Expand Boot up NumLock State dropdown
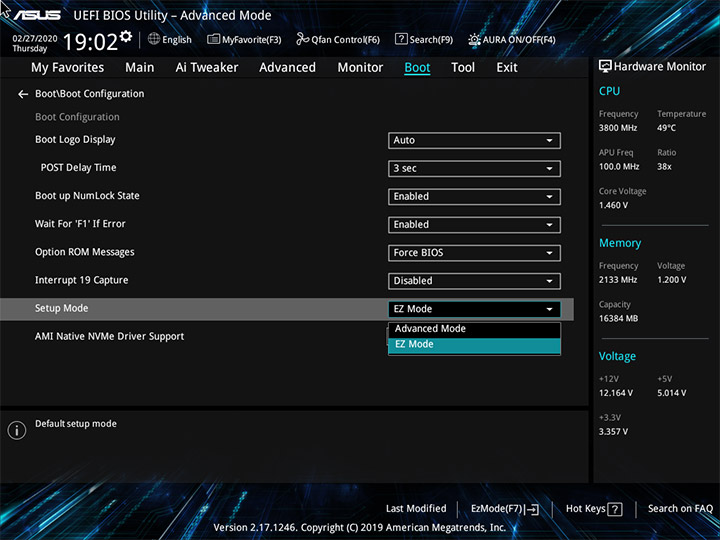Screen dimensions: 720x540 coord(474,197)
